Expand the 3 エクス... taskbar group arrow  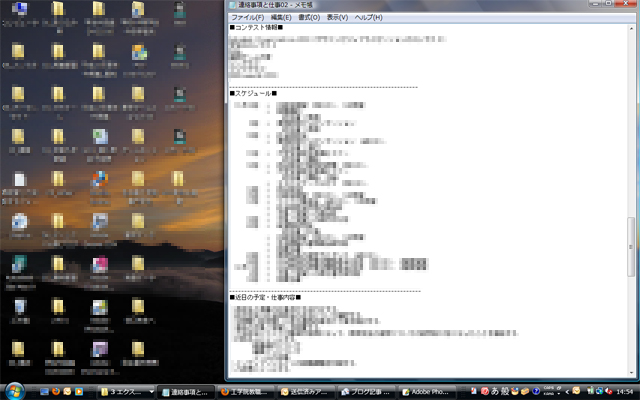coord(151,392)
